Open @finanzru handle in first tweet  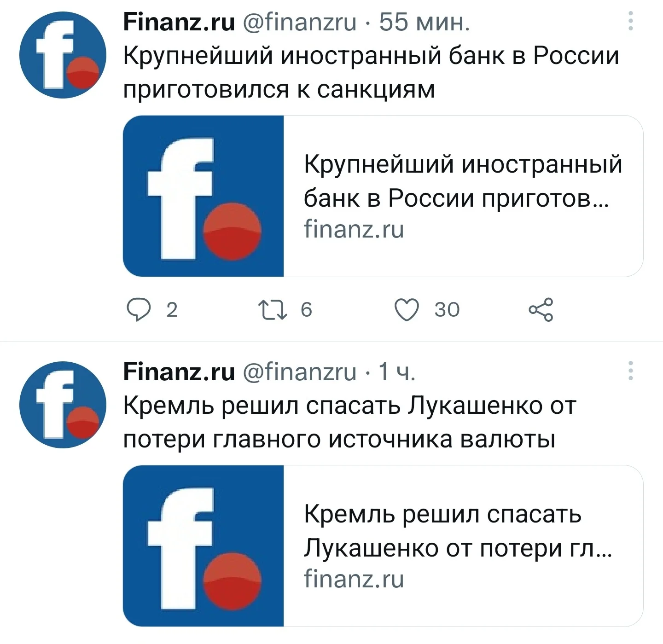tap(300, 22)
